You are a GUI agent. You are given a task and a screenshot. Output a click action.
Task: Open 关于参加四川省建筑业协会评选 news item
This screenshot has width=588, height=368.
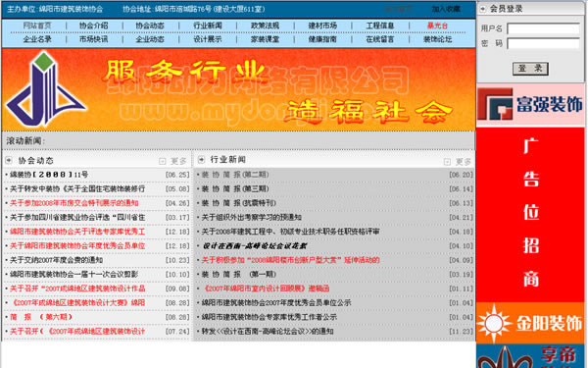[x=77, y=218]
